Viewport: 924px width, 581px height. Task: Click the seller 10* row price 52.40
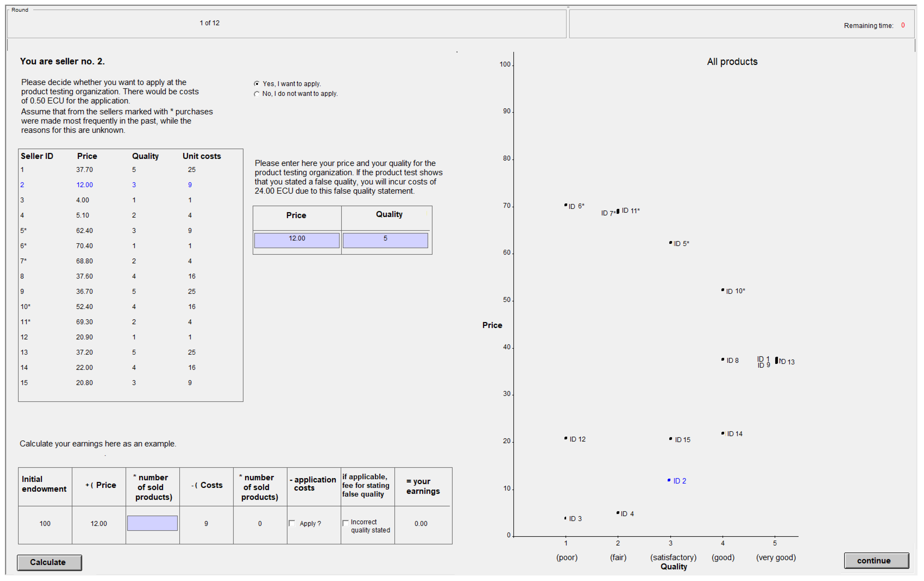tap(84, 307)
